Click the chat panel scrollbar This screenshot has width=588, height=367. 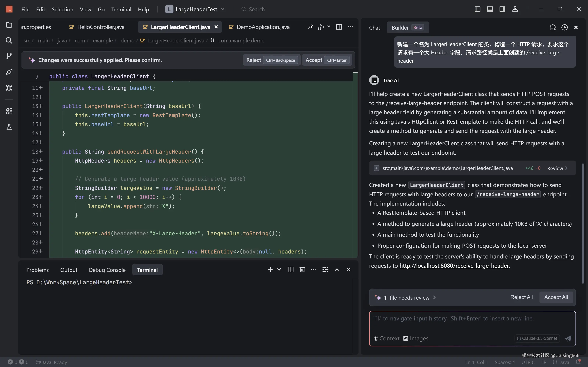point(583,223)
